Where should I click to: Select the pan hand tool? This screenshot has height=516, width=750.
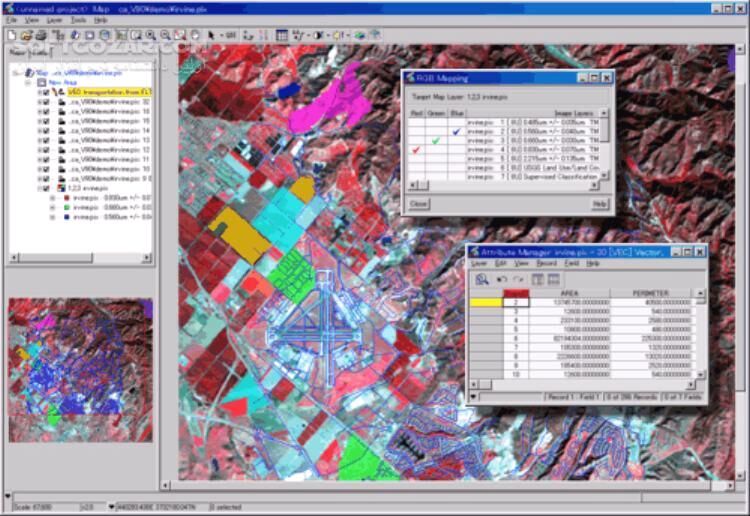click(195, 35)
